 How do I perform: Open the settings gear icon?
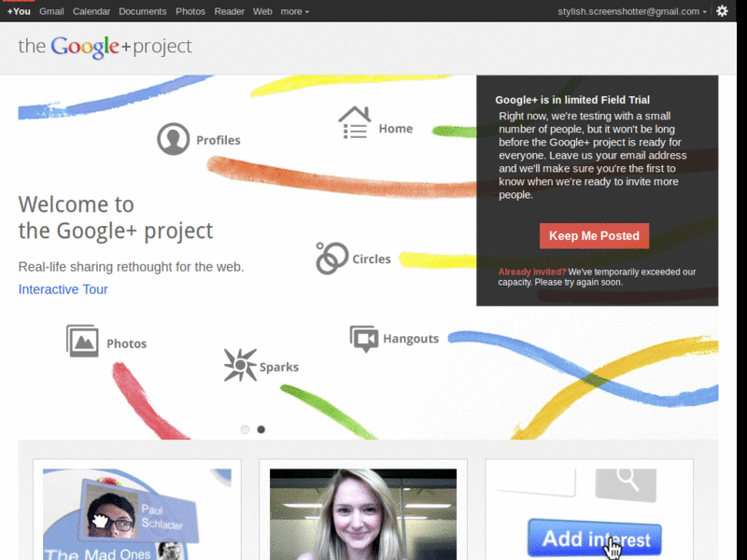(722, 11)
